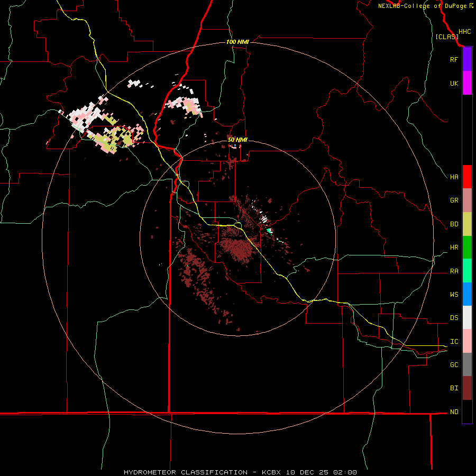This screenshot has height=476, width=476.
Task: Click the 'WS' legend label text
Action: 454,295
